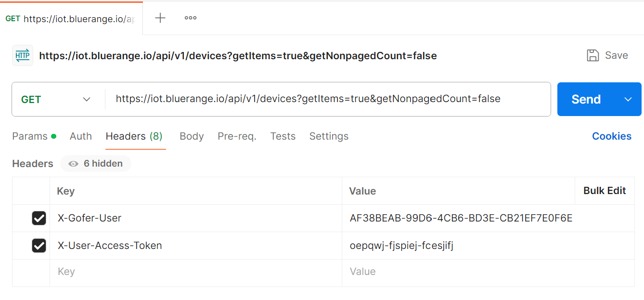Open tab options three-dot menu
644x300 pixels.
191,18
